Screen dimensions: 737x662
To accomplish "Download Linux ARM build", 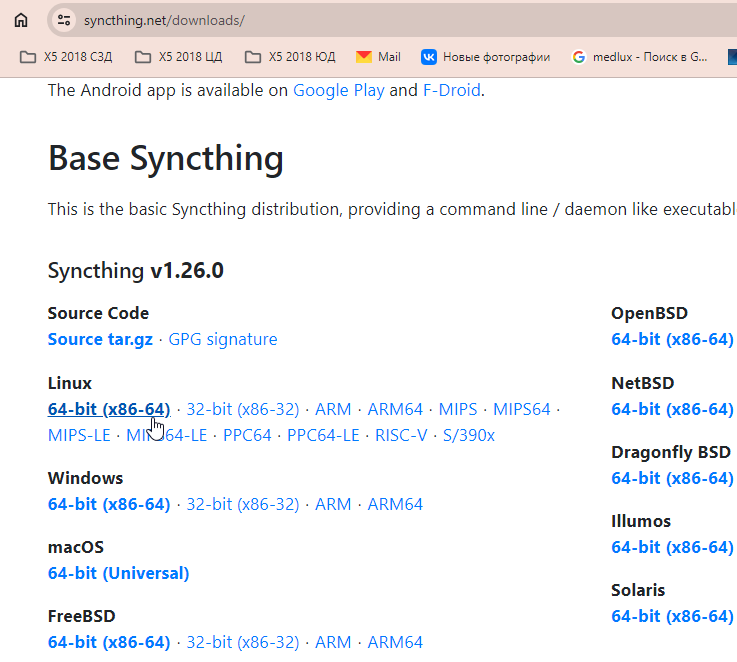I will click(x=333, y=410).
